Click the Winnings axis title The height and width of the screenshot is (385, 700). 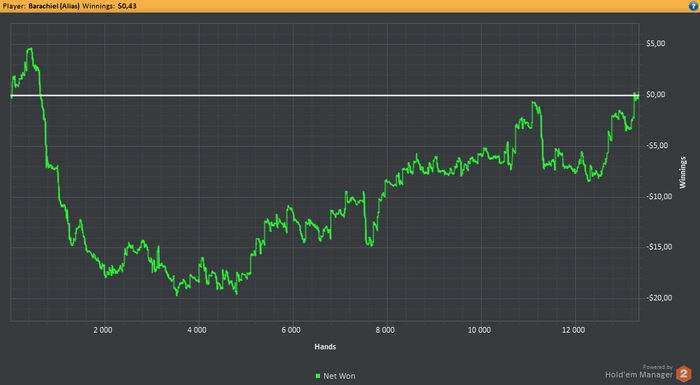pos(683,172)
